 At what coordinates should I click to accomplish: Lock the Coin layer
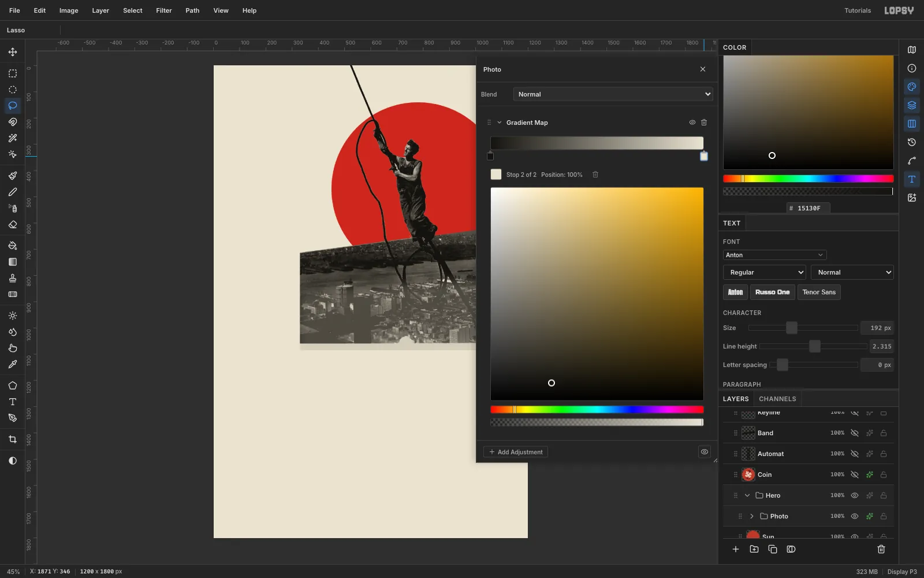884,475
